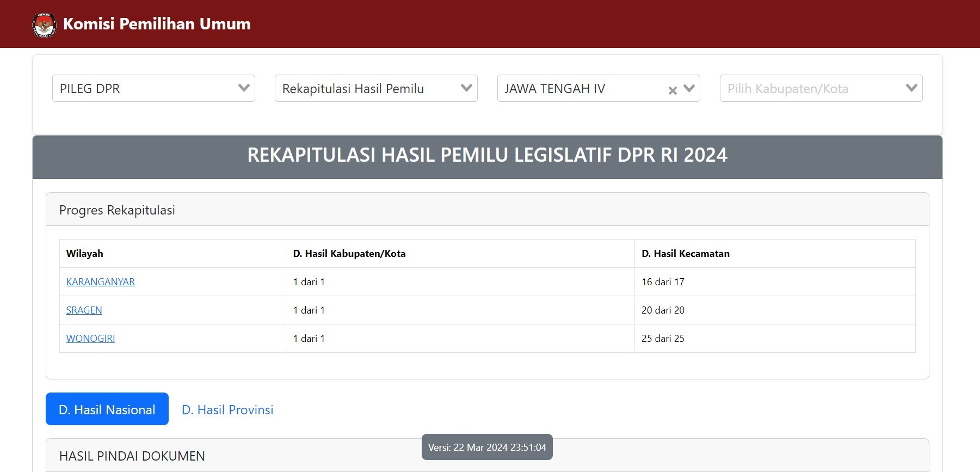Click the HASIL PINDAI DOKUMEN section header
The height and width of the screenshot is (472, 980).
click(132, 456)
